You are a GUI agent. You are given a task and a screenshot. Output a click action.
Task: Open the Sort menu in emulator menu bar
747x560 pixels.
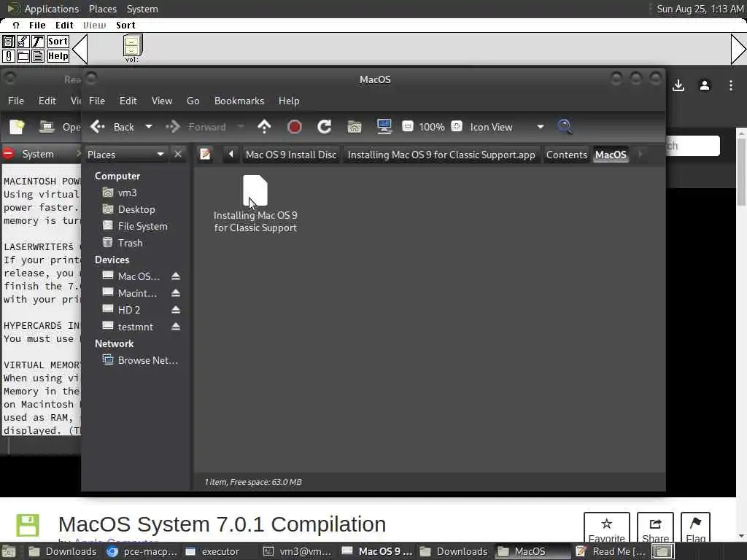tap(125, 26)
